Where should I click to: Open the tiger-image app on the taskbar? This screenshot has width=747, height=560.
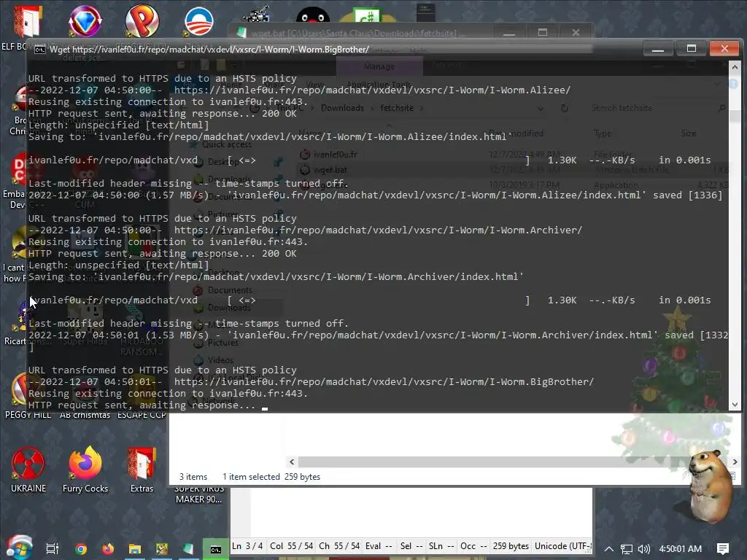pos(162,549)
